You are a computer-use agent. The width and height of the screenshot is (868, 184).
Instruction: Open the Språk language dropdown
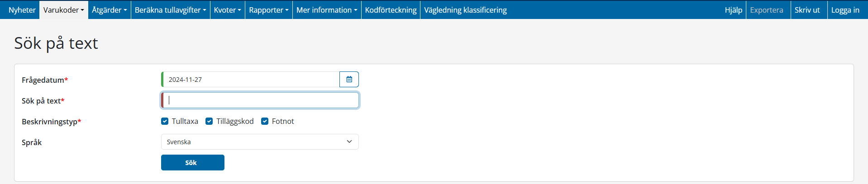260,142
